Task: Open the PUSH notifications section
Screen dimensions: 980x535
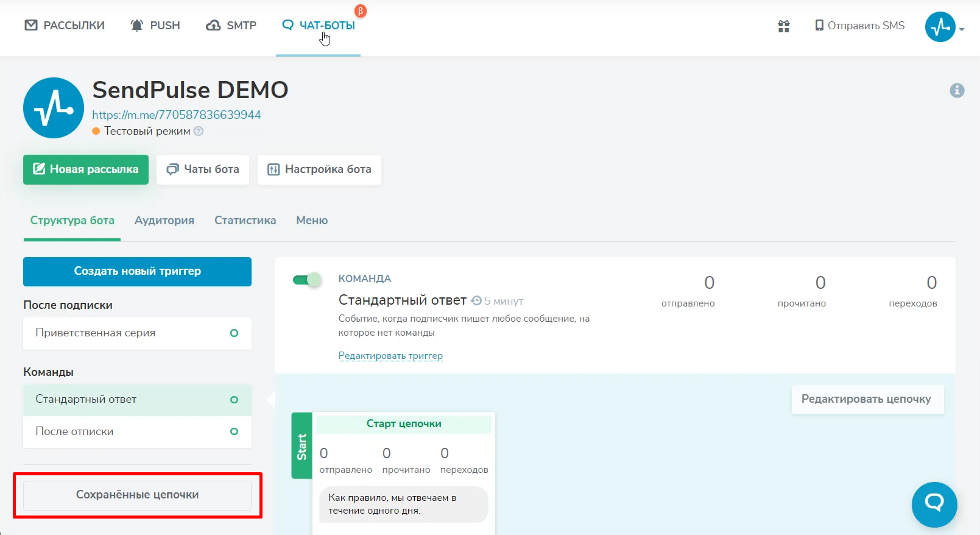Action: pos(155,26)
